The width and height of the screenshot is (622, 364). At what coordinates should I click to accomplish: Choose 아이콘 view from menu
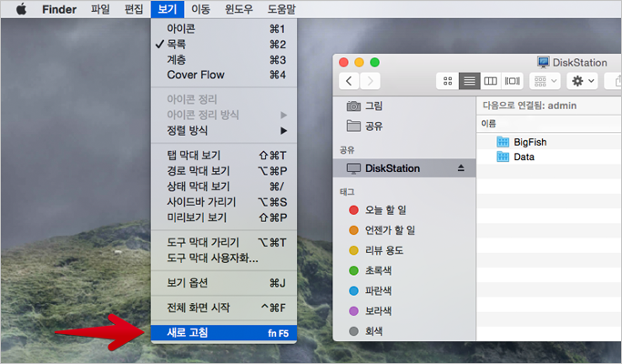(224, 28)
